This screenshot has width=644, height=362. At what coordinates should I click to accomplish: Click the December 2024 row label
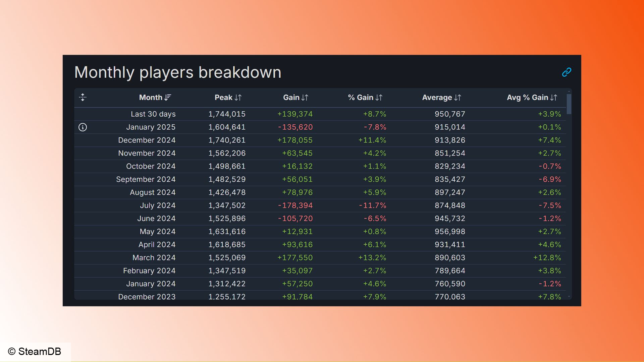coord(147,140)
